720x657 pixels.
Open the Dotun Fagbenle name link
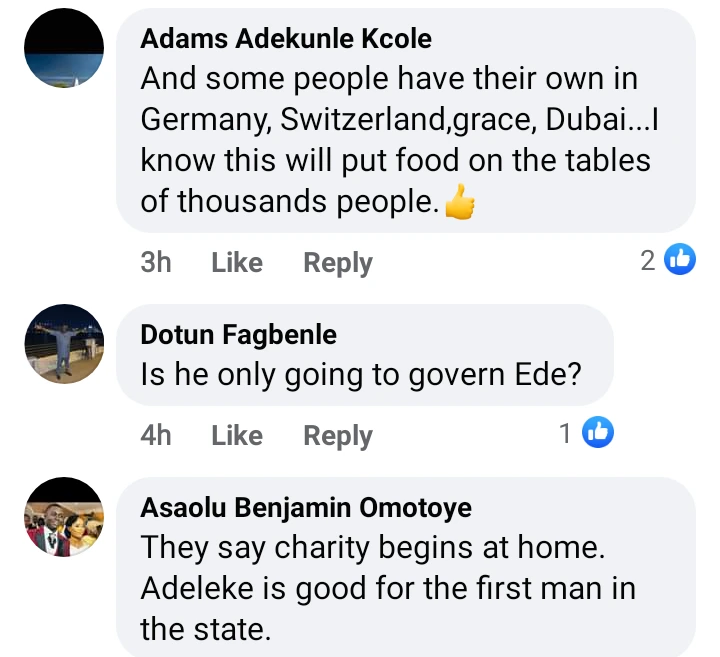click(239, 334)
